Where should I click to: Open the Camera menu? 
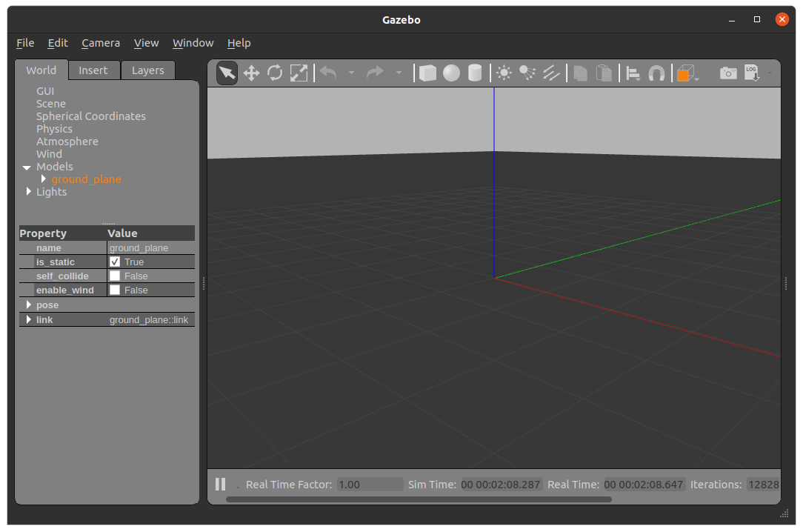(x=101, y=43)
